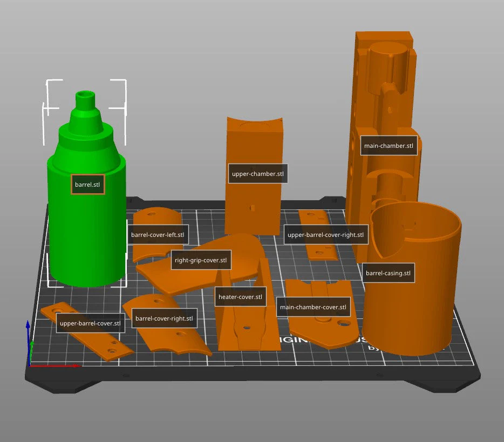Select the barrel-casing.stl label
Screen dimensions: 504x442
(x=389, y=273)
